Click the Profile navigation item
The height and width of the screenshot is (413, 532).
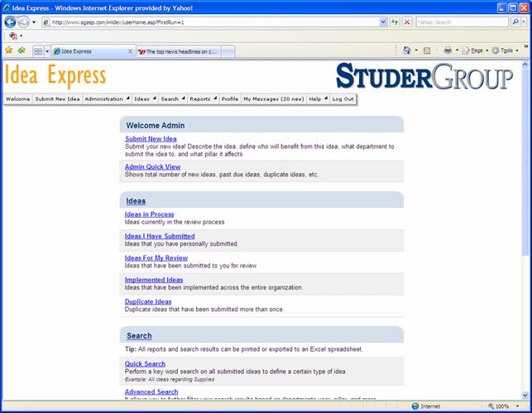pyautogui.click(x=230, y=99)
